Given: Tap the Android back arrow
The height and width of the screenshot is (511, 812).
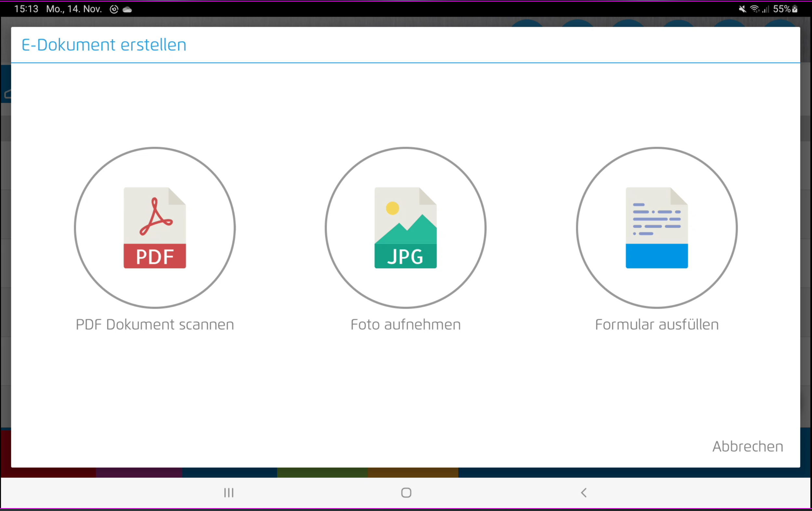Looking at the screenshot, I should click(584, 492).
